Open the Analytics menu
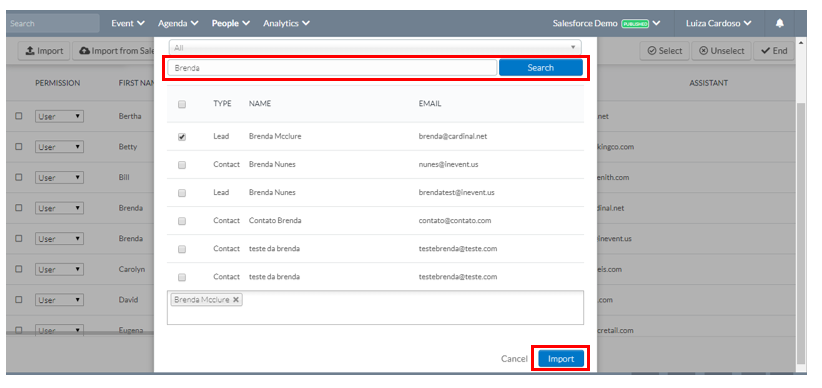Viewport: 822px width, 388px height. (x=286, y=23)
